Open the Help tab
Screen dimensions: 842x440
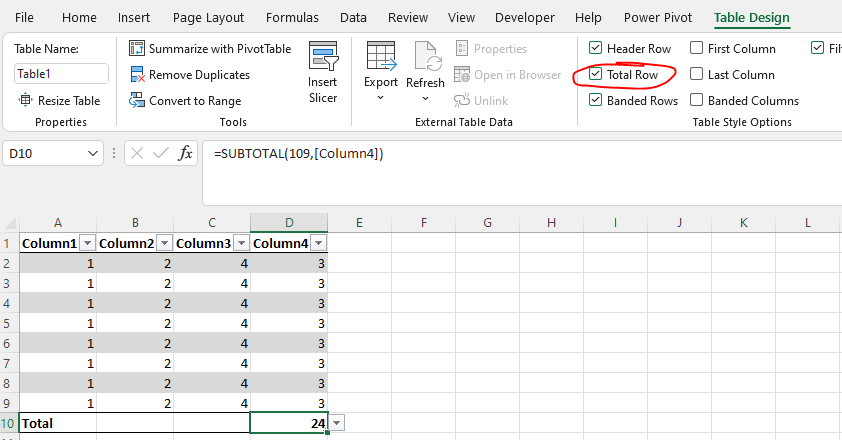[588, 18]
